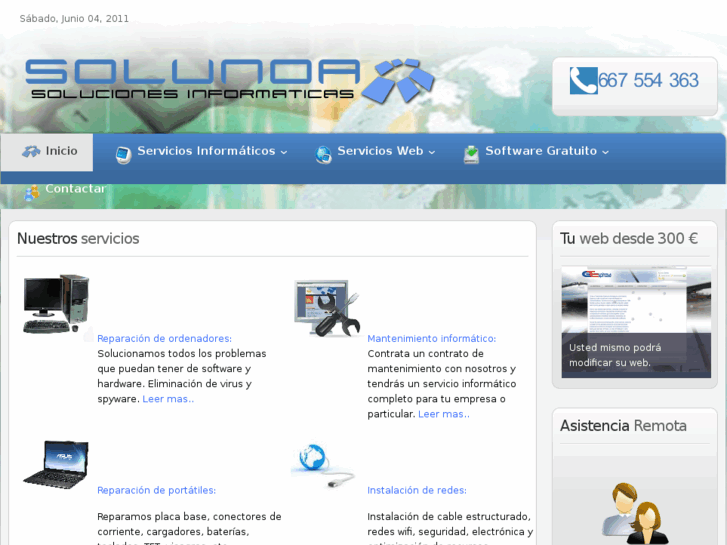Viewport: 727px width, 545px height.
Task: Click the phone number 667 554 363
Action: 648,80
